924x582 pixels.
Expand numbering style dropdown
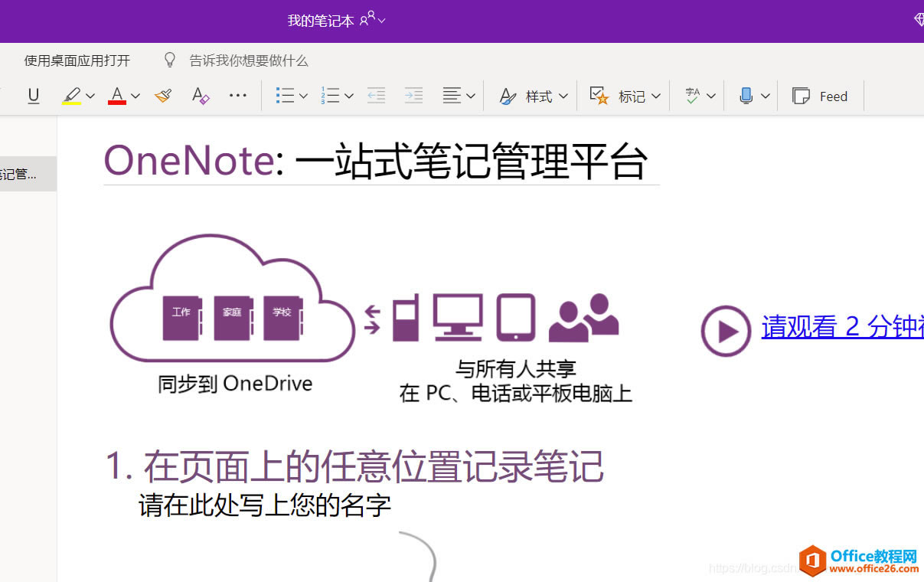click(349, 96)
